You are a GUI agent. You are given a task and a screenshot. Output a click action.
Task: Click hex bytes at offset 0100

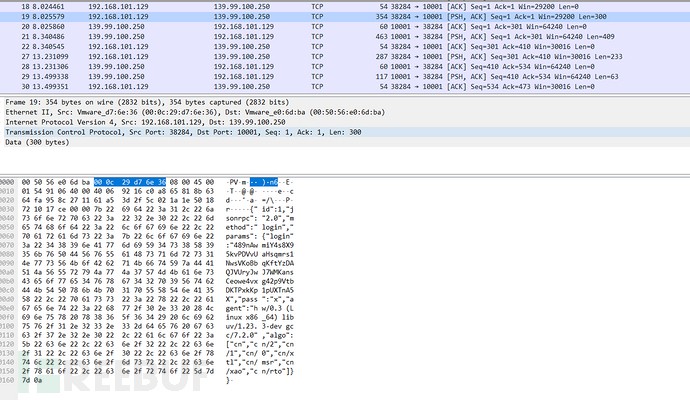[117, 327]
